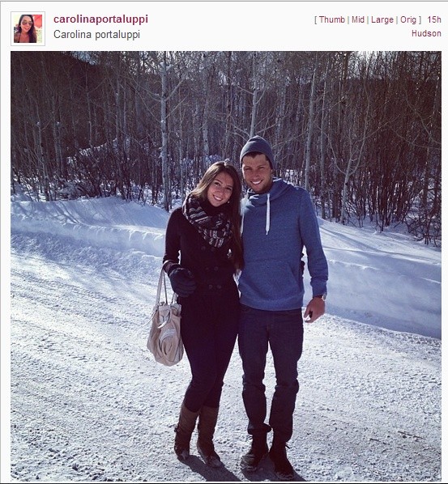Open the carolinaportaluppi profile avatar thumbnail

28,28
